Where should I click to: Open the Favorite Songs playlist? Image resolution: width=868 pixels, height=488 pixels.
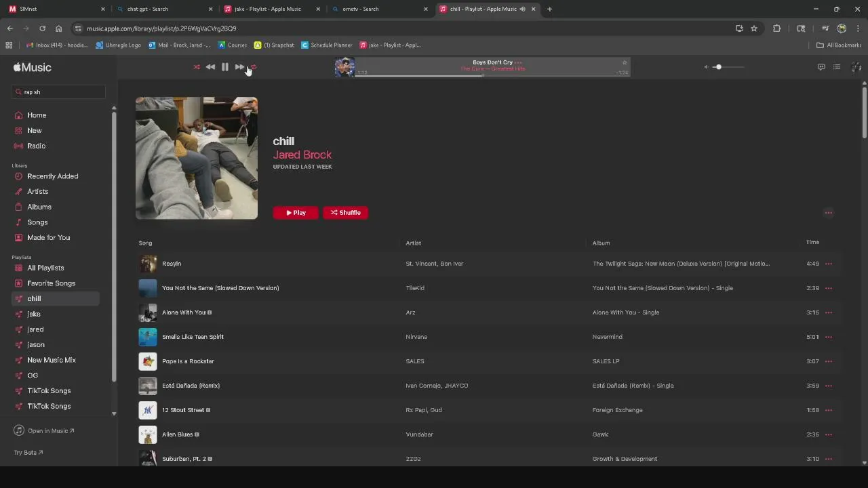(51, 283)
